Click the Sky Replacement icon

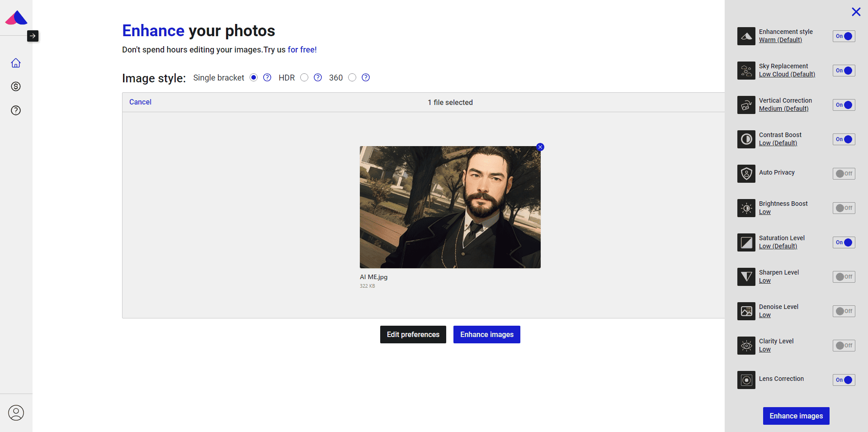pyautogui.click(x=746, y=71)
